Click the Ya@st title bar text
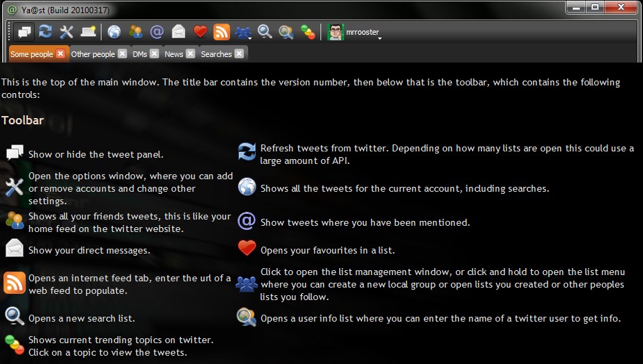Screen dimensions: 643x364 [65, 10]
